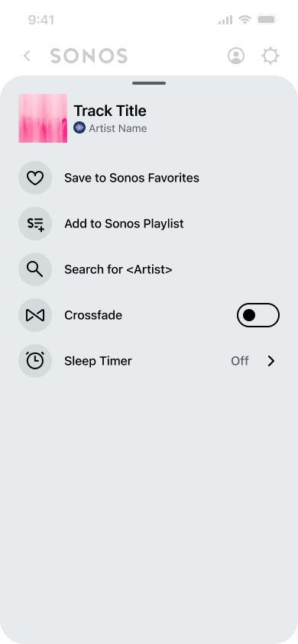This screenshot has width=298, height=644.
Task: Tap the magnifying glass search icon
Action: pos(35,269)
